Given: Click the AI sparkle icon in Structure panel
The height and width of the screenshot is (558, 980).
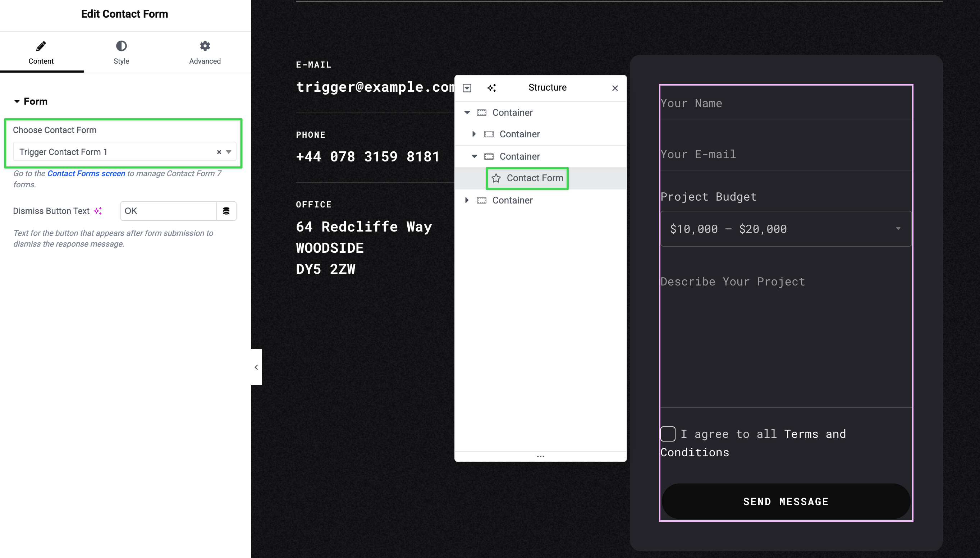Looking at the screenshot, I should click(x=491, y=88).
